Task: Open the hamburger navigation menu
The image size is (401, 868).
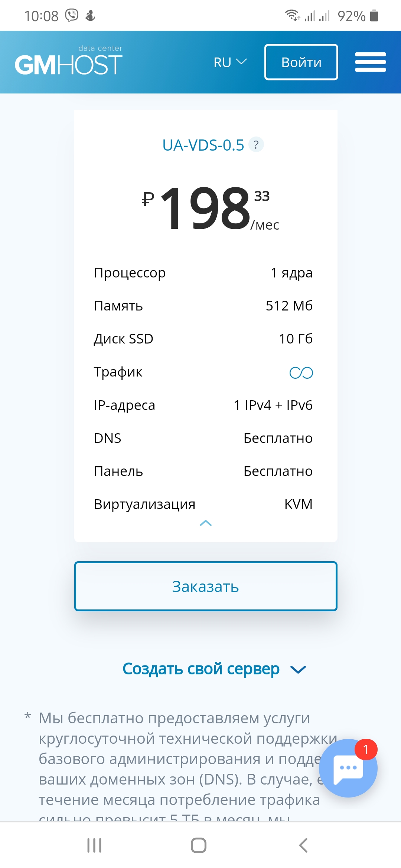Action: (370, 62)
